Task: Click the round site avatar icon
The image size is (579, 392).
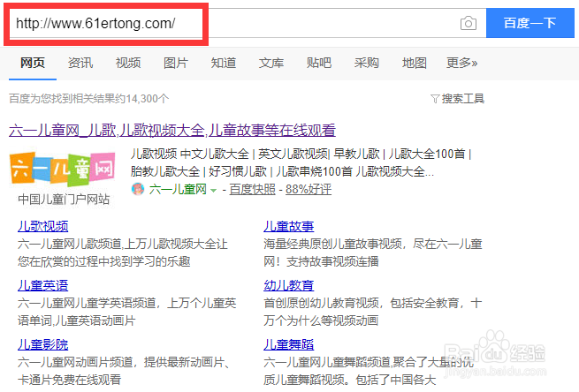Action: [138, 189]
